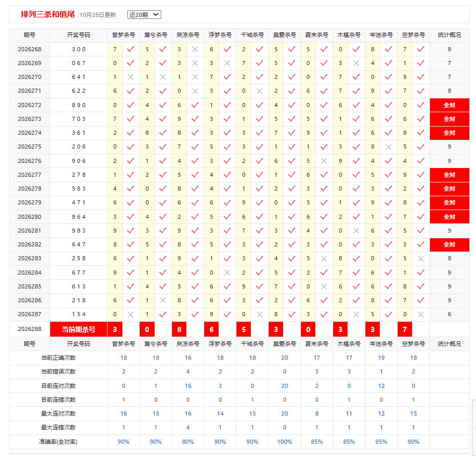Click 最大连对次数 value 11 for 木槿杀号
Viewport: 476px width, 456px height.
coord(349,414)
